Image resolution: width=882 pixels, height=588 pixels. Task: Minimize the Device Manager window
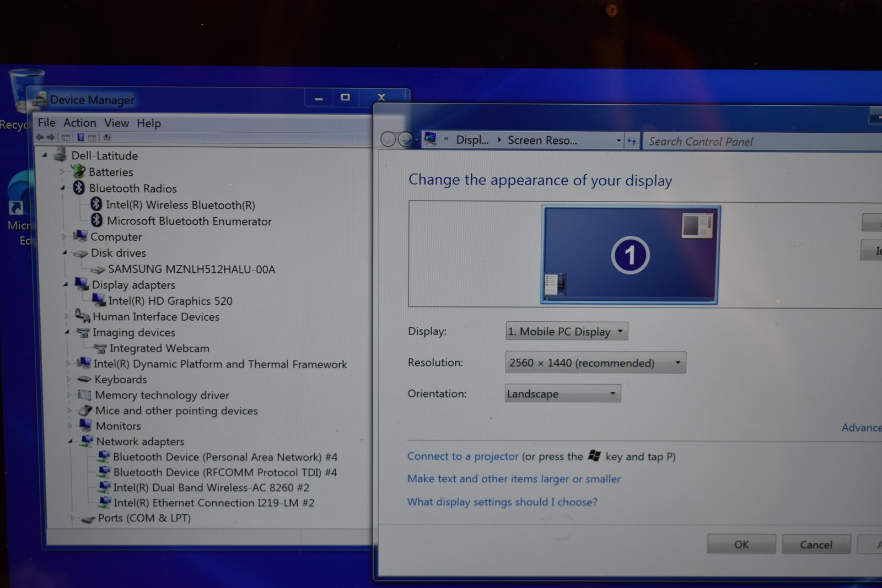click(x=319, y=99)
